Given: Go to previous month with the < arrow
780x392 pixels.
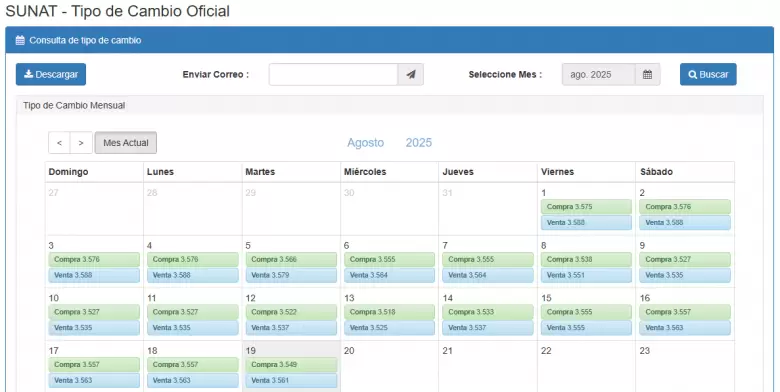Looking at the screenshot, I should 59,143.
